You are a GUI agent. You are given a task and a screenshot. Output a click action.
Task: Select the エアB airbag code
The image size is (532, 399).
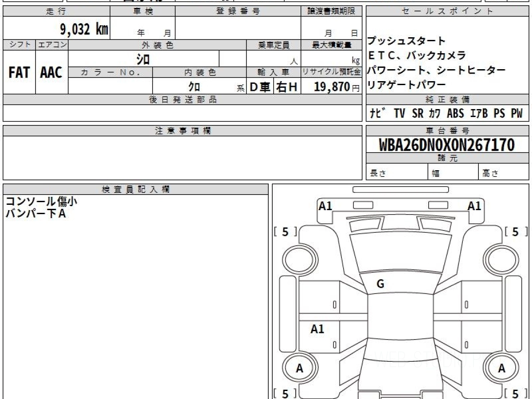point(479,113)
